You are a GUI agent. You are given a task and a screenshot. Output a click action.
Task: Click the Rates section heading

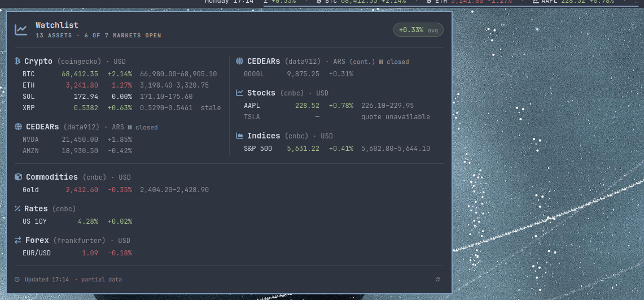pos(36,209)
